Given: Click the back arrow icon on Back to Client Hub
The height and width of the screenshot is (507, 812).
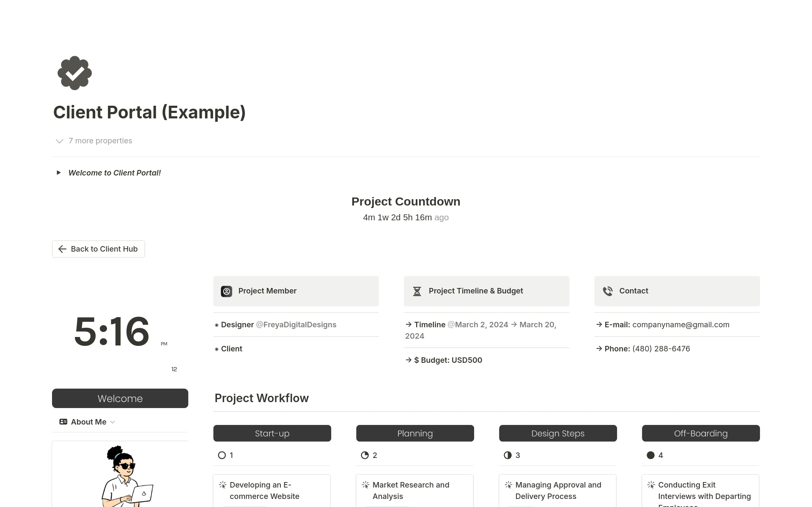Looking at the screenshot, I should click(63, 249).
